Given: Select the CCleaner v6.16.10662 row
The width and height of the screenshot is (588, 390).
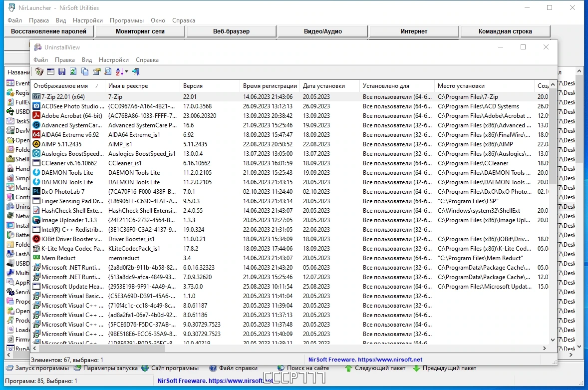Looking at the screenshot, I should click(x=290, y=163).
